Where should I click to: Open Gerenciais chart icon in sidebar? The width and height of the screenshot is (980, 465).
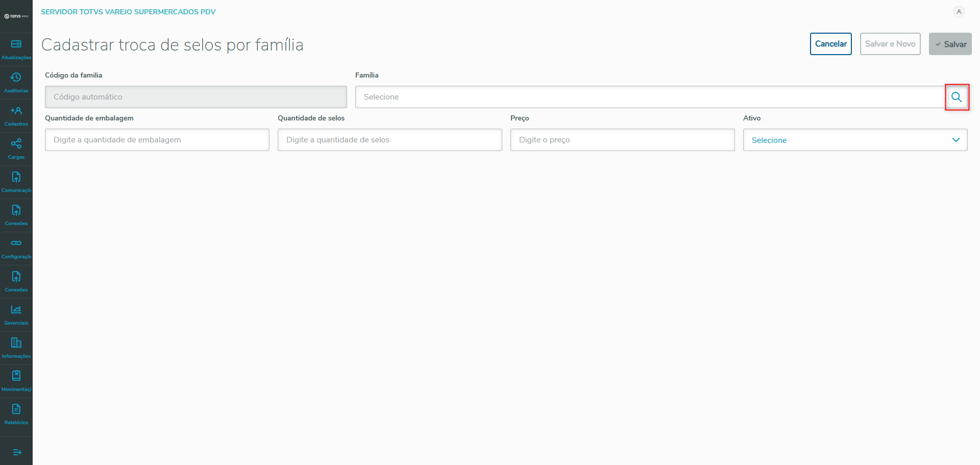click(16, 314)
